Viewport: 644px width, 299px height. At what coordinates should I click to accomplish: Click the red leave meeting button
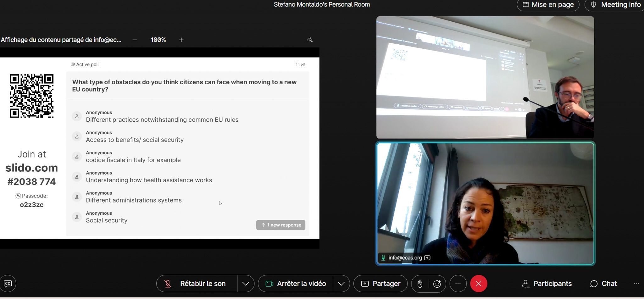479,284
